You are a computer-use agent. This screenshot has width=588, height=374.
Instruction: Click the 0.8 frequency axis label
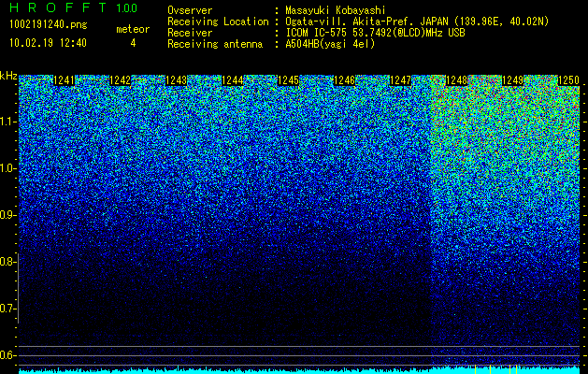7,262
